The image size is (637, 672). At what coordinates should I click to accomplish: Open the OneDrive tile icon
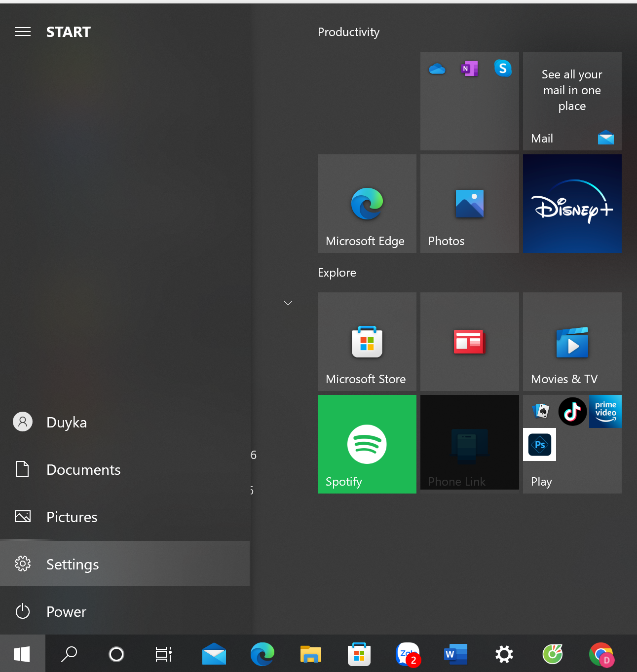tap(437, 69)
